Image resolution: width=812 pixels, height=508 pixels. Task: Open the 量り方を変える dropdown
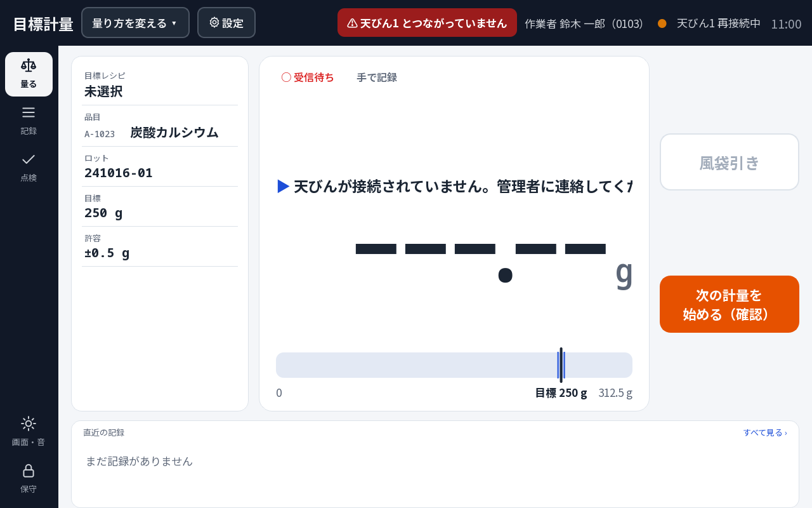[135, 23]
